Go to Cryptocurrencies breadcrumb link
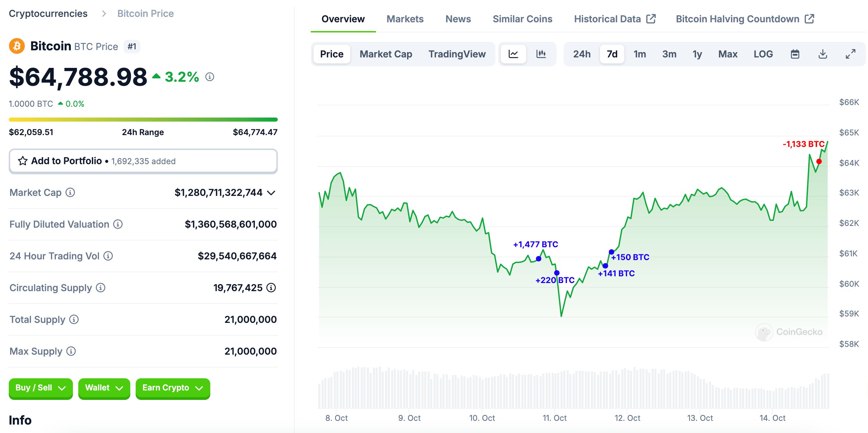The width and height of the screenshot is (868, 433). 48,14
